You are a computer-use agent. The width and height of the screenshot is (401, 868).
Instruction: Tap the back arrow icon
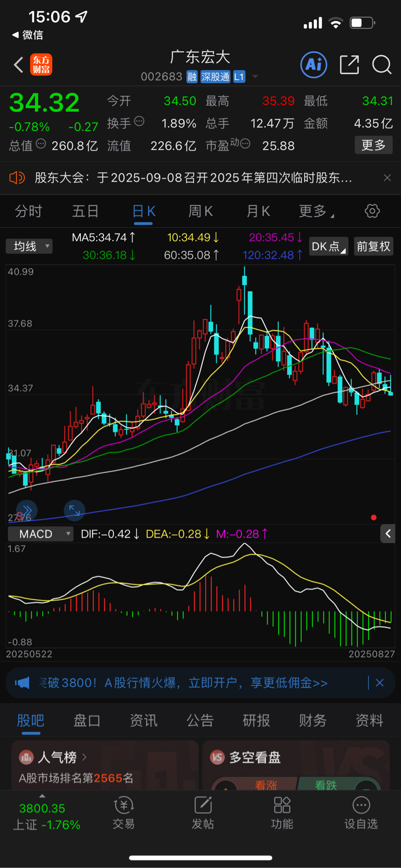coord(18,65)
